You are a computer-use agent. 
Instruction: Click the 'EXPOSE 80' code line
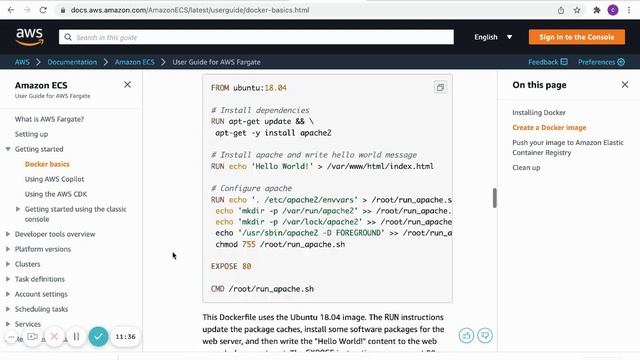pyautogui.click(x=231, y=266)
